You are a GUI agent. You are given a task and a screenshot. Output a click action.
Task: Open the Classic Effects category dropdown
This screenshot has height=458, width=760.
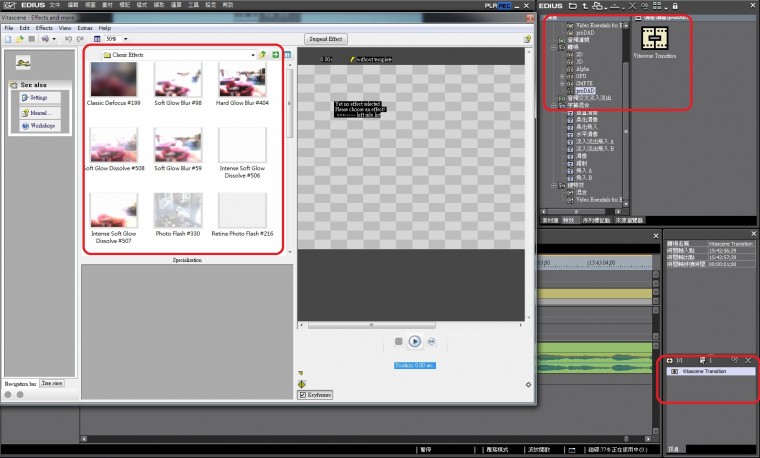coord(252,55)
